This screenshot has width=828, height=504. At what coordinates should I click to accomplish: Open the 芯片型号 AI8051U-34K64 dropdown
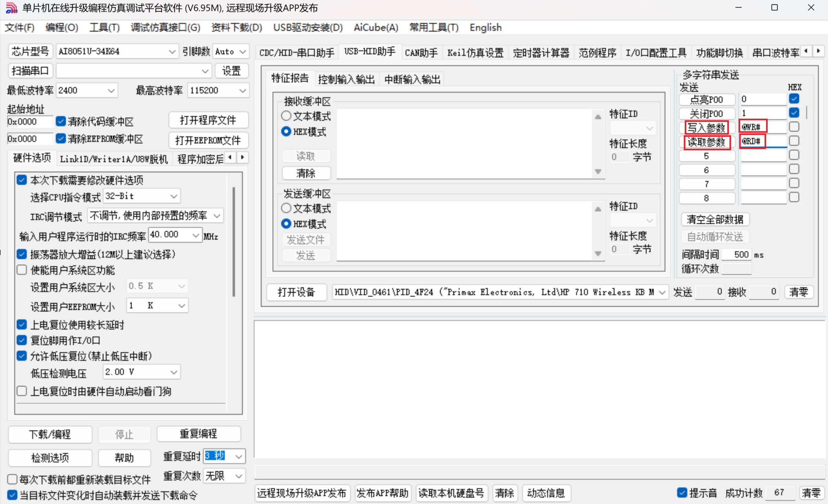[172, 52]
